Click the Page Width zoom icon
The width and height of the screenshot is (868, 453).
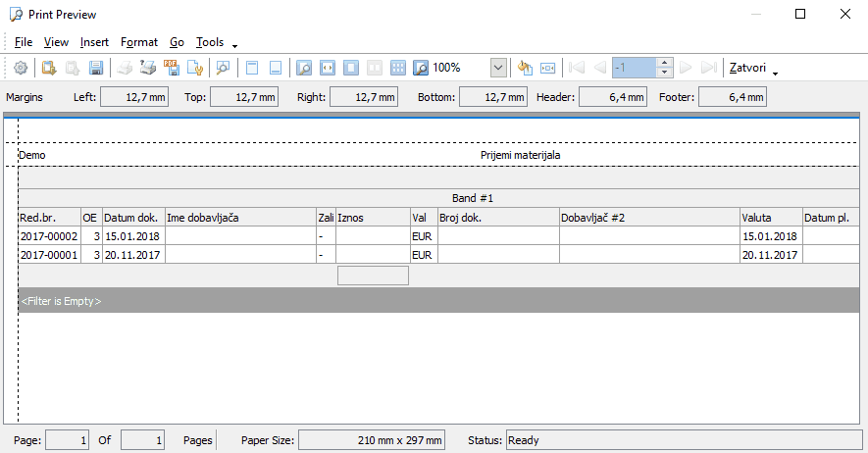[328, 68]
